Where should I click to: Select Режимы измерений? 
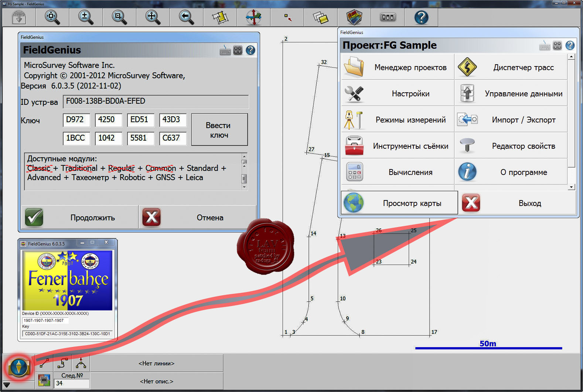pyautogui.click(x=398, y=120)
